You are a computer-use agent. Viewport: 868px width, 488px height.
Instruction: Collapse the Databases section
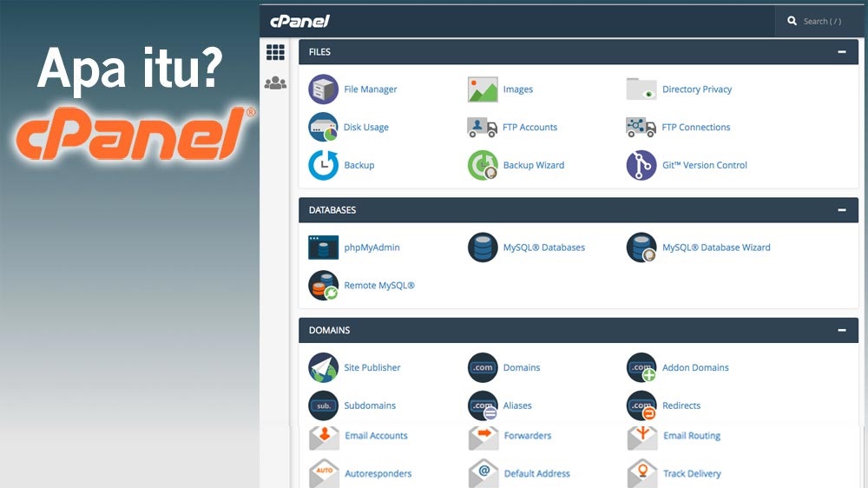(x=842, y=210)
